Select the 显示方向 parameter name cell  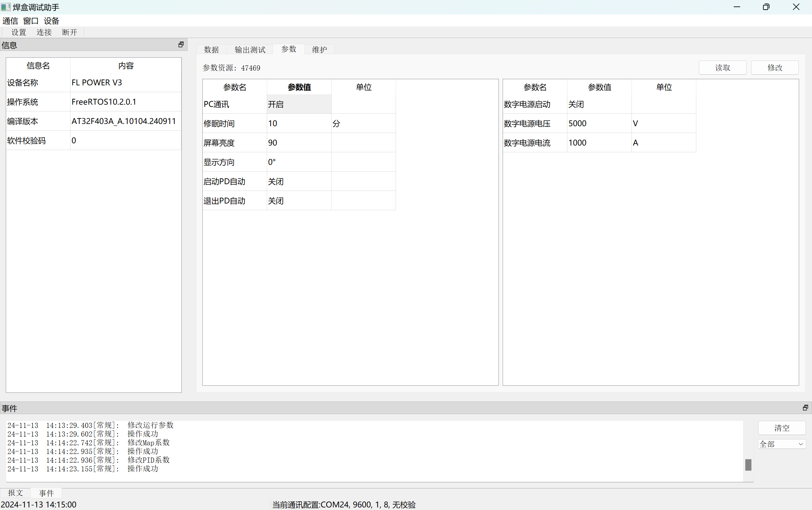[x=235, y=162]
